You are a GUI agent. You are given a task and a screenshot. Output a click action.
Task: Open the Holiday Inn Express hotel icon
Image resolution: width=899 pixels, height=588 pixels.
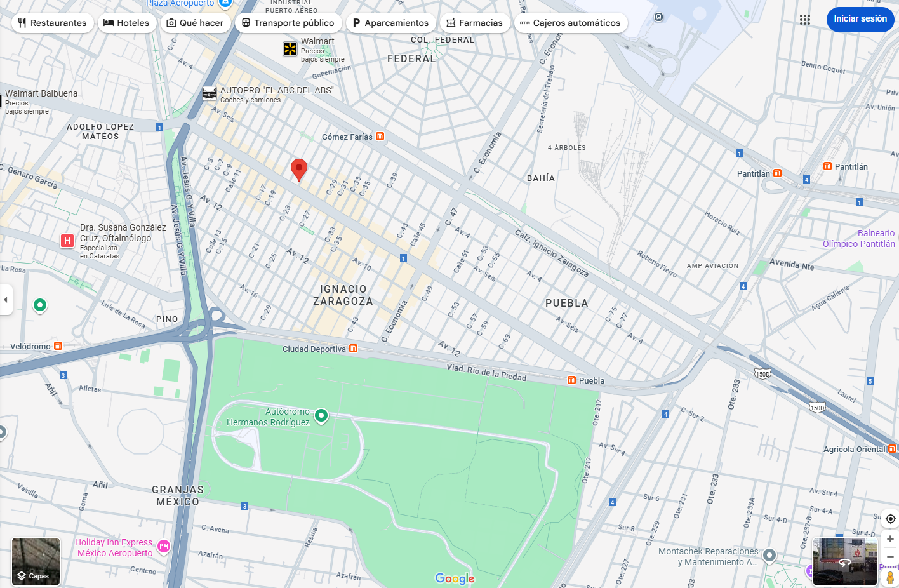(x=164, y=546)
